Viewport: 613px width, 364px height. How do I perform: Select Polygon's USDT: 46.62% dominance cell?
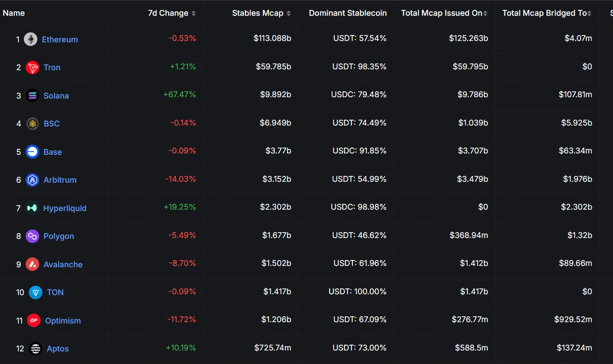(360, 235)
